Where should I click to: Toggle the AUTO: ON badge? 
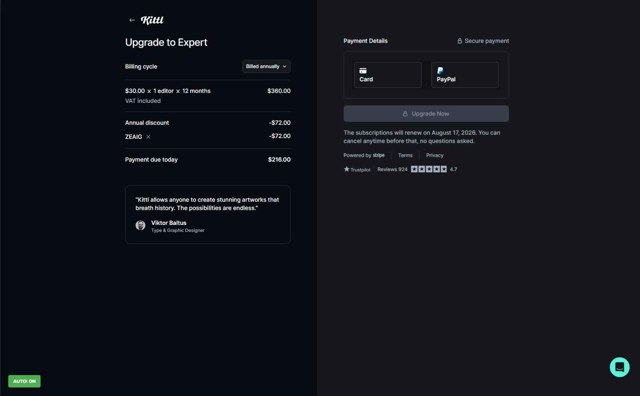(x=24, y=381)
